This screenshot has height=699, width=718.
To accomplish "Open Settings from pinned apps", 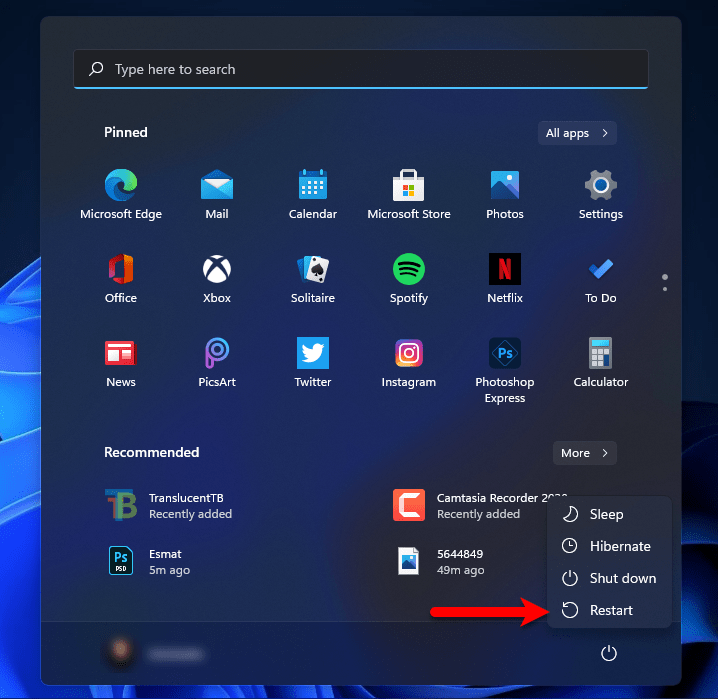I will point(600,194).
